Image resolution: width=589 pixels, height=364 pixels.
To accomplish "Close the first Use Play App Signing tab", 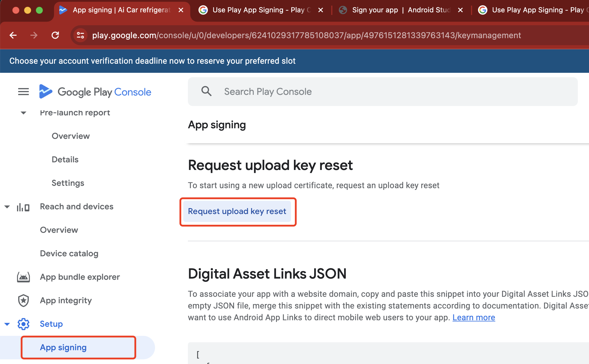I will 321,10.
